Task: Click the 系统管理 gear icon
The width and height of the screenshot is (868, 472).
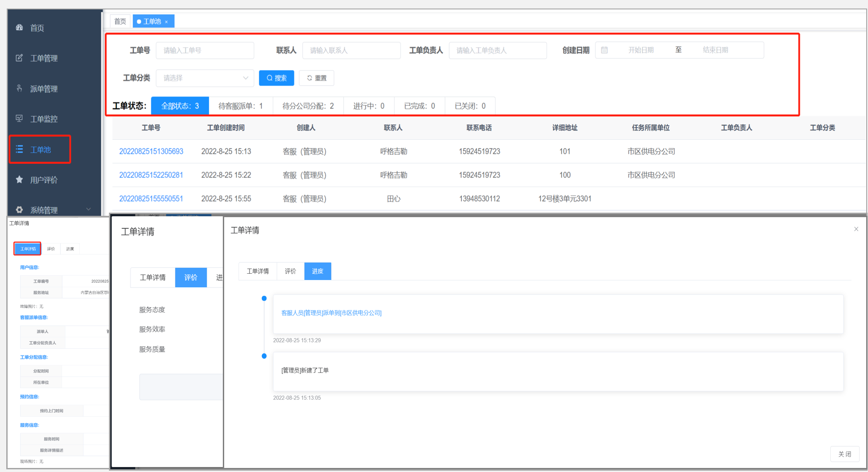Action: click(x=19, y=210)
